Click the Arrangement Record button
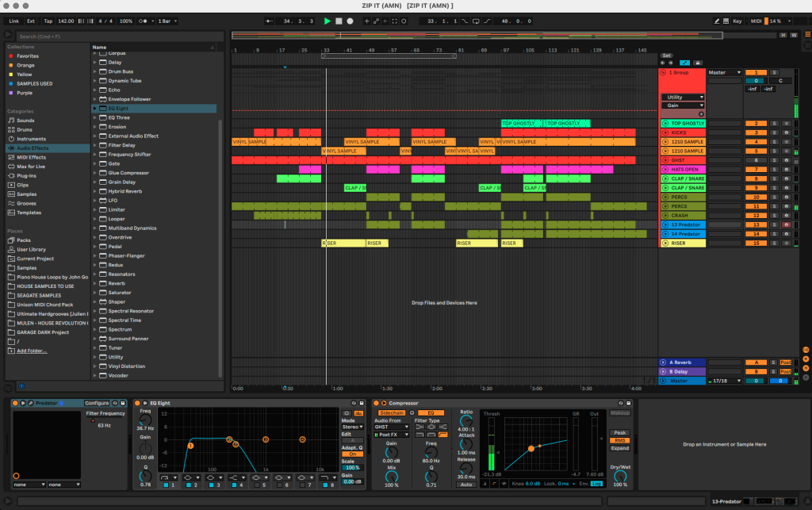This screenshot has height=510, width=812. (x=350, y=21)
